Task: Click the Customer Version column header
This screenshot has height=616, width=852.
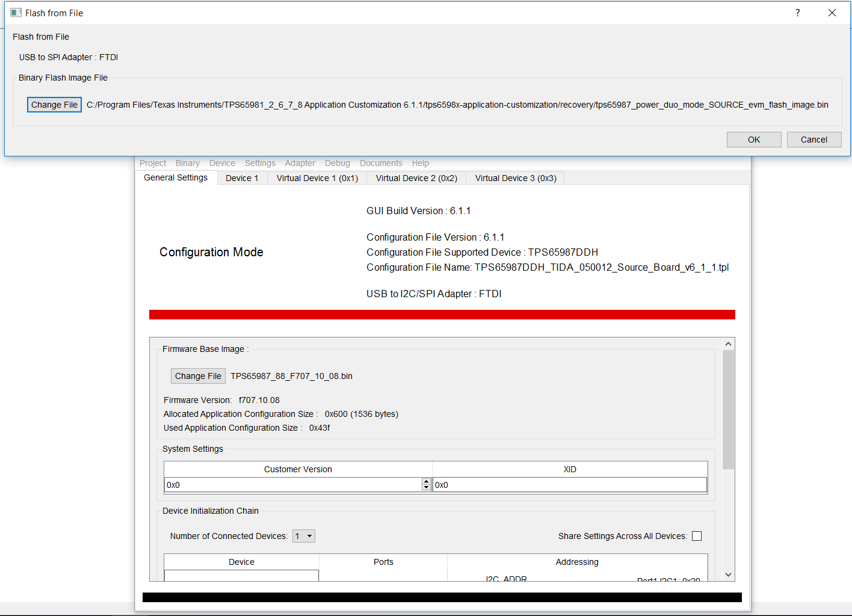Action: 298,469
